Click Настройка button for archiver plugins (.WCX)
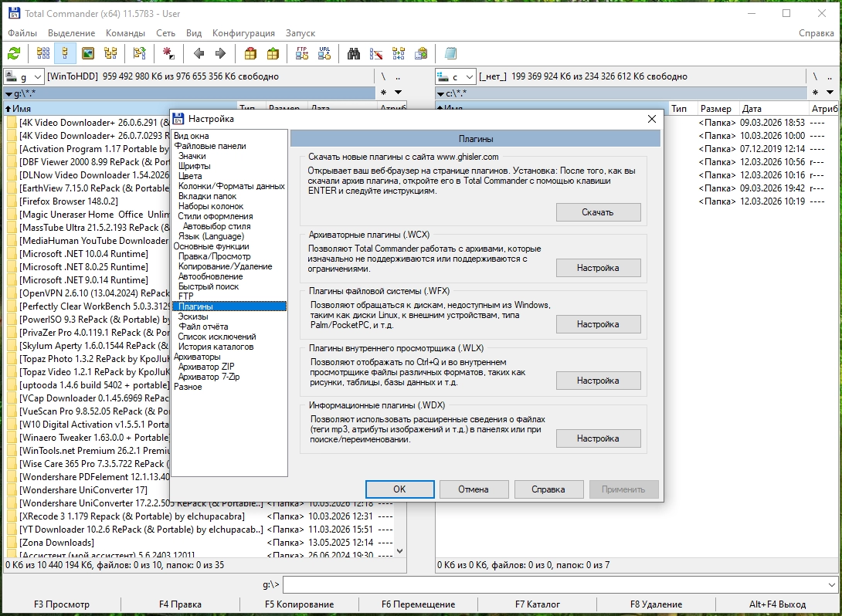 598,268
